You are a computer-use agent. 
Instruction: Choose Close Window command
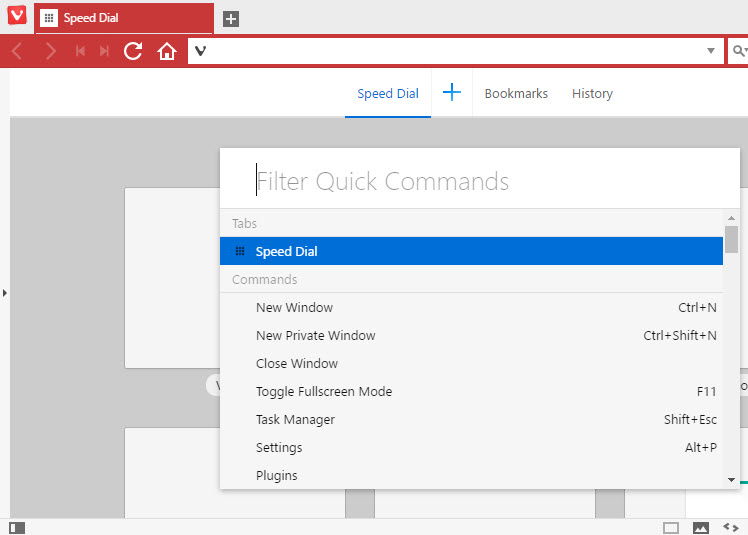click(x=471, y=364)
